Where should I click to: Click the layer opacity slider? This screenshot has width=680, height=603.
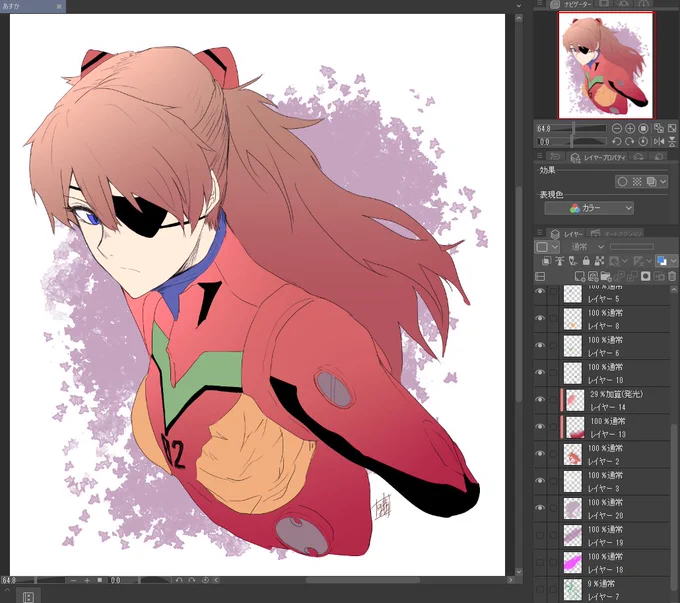pos(631,247)
